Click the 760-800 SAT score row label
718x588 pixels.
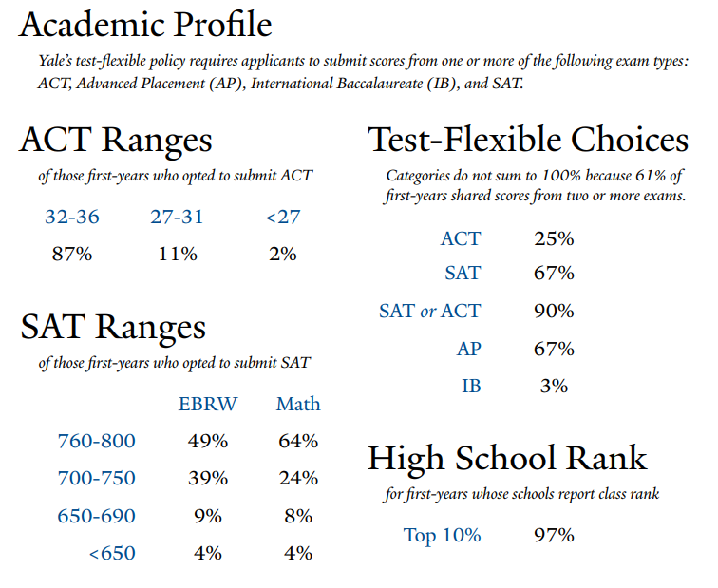click(97, 441)
